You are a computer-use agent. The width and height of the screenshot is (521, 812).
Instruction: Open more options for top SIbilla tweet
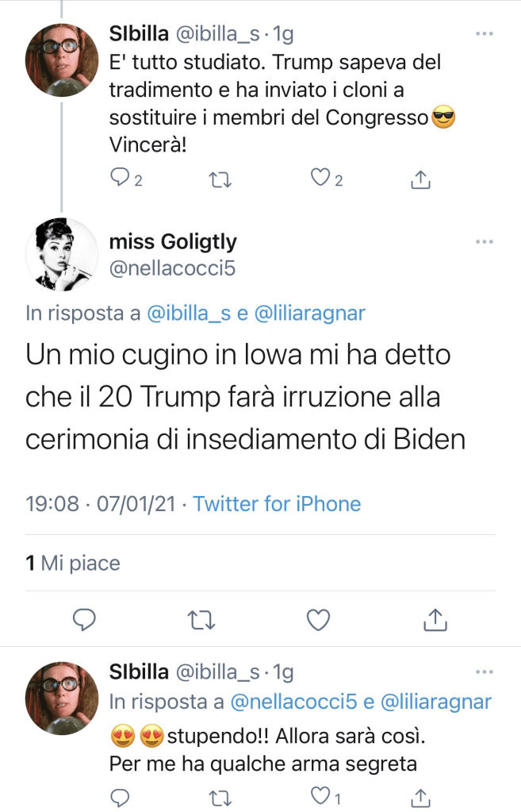coord(484,34)
